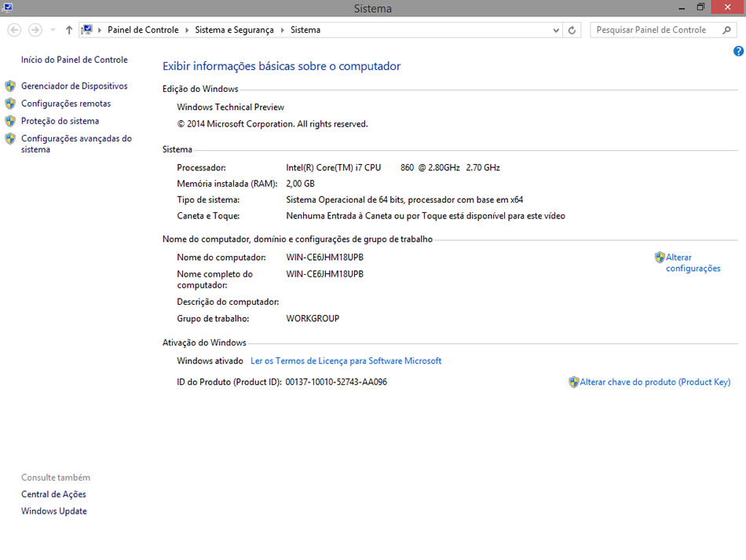Select the product ID 00137-10010-52743-AA096
746x560 pixels.
tap(336, 382)
